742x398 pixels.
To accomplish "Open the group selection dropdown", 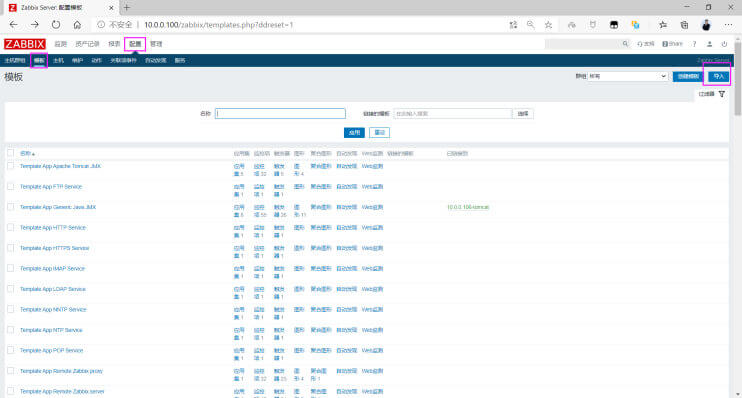I will [x=627, y=76].
